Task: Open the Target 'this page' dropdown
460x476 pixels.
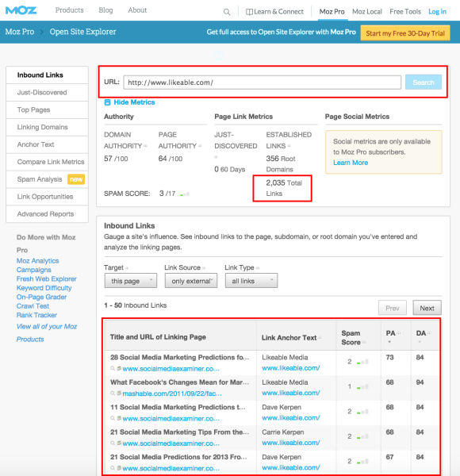Action: tap(131, 281)
